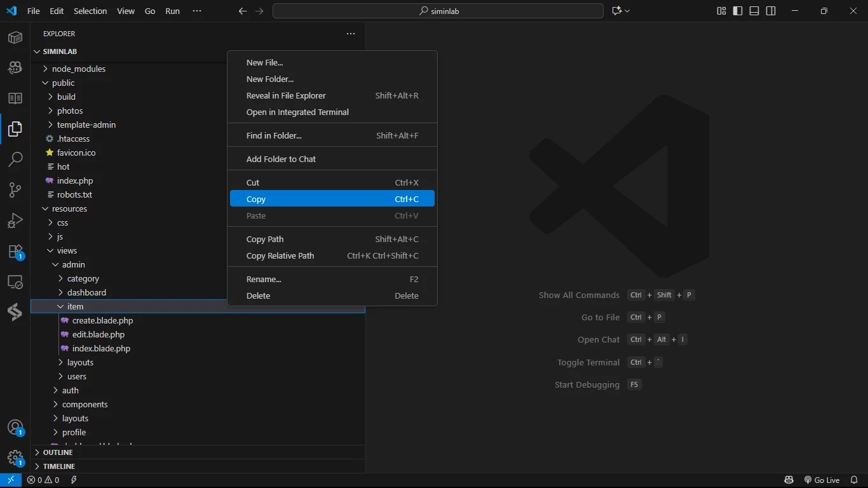Toggle the panel layout button
Screen dimensions: 868x488
[x=754, y=11]
